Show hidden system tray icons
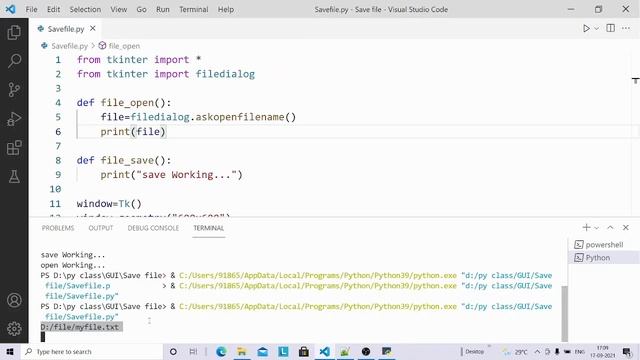Image resolution: width=640 pixels, height=360 pixels. 537,351
